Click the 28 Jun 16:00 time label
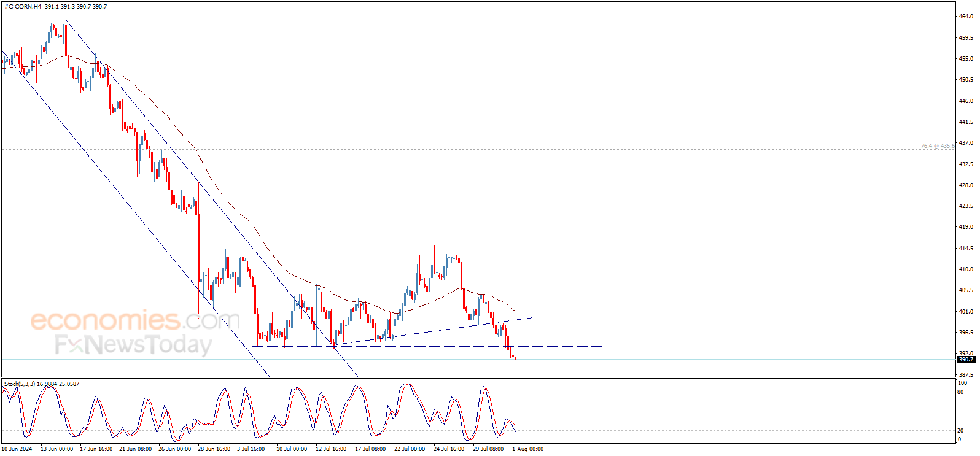Image resolution: width=980 pixels, height=456 pixels. coord(214,449)
